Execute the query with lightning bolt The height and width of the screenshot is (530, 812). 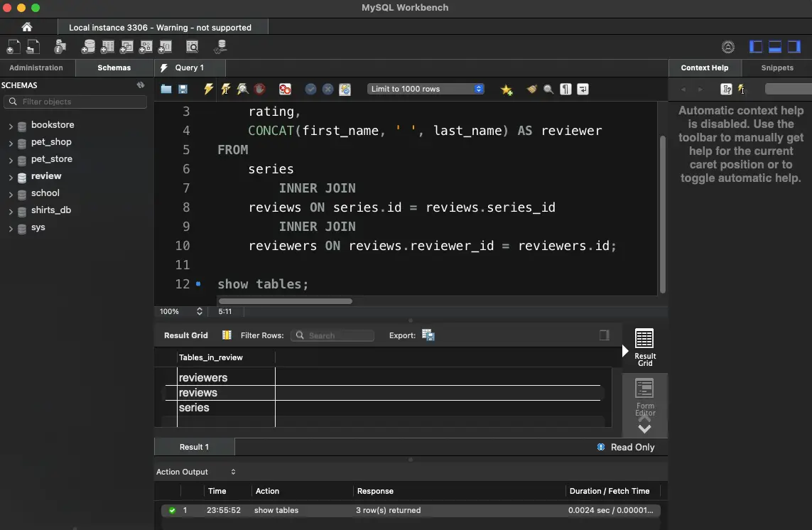(x=208, y=89)
